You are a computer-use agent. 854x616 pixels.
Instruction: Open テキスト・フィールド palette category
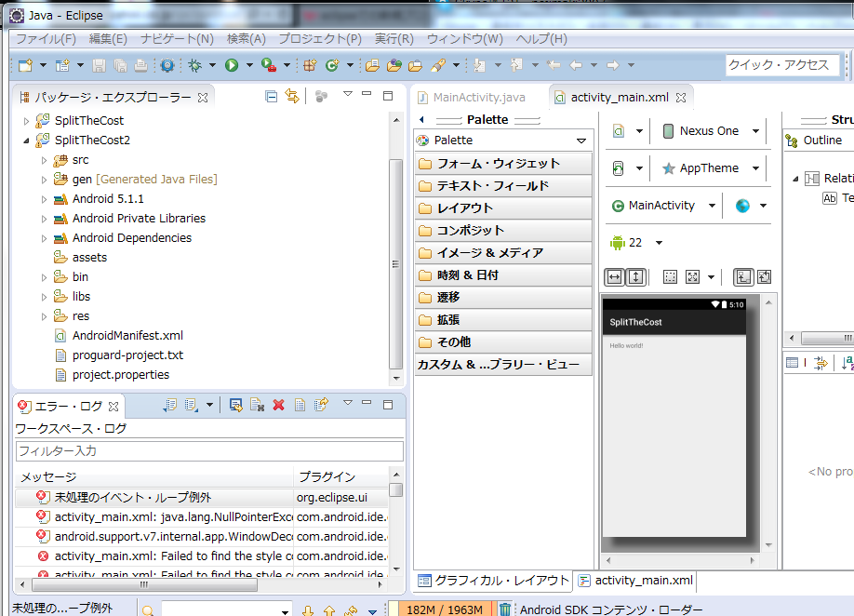[503, 186]
